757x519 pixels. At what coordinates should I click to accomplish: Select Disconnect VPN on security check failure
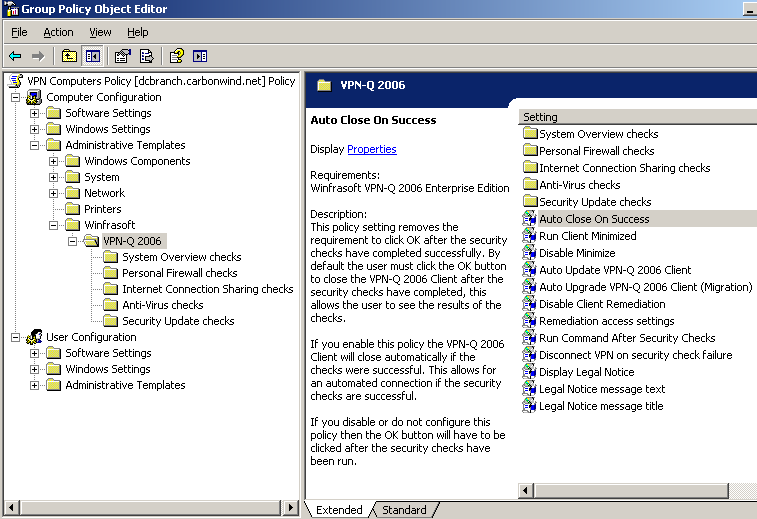[x=635, y=355]
